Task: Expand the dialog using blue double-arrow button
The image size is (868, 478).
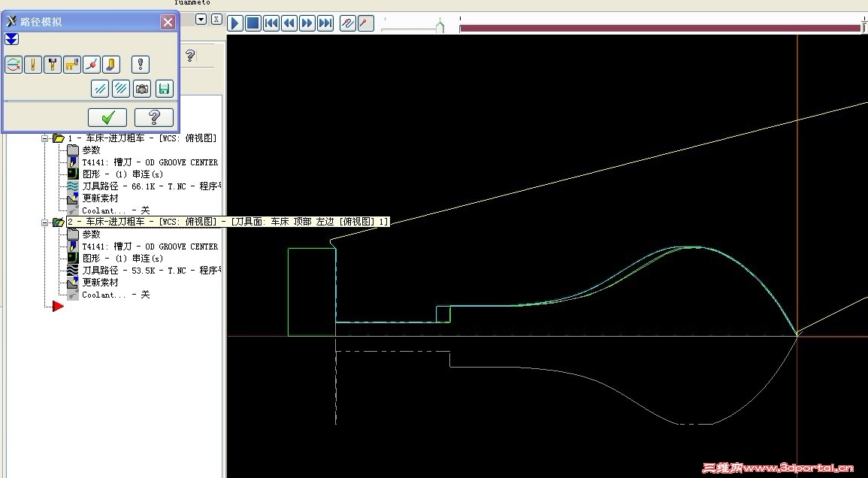Action: click(11, 39)
